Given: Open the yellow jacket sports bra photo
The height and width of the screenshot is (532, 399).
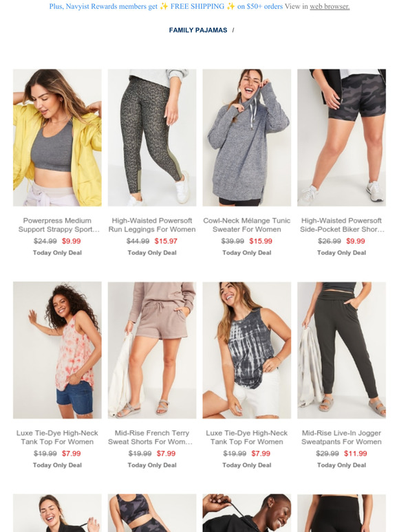Looking at the screenshot, I should click(57, 137).
